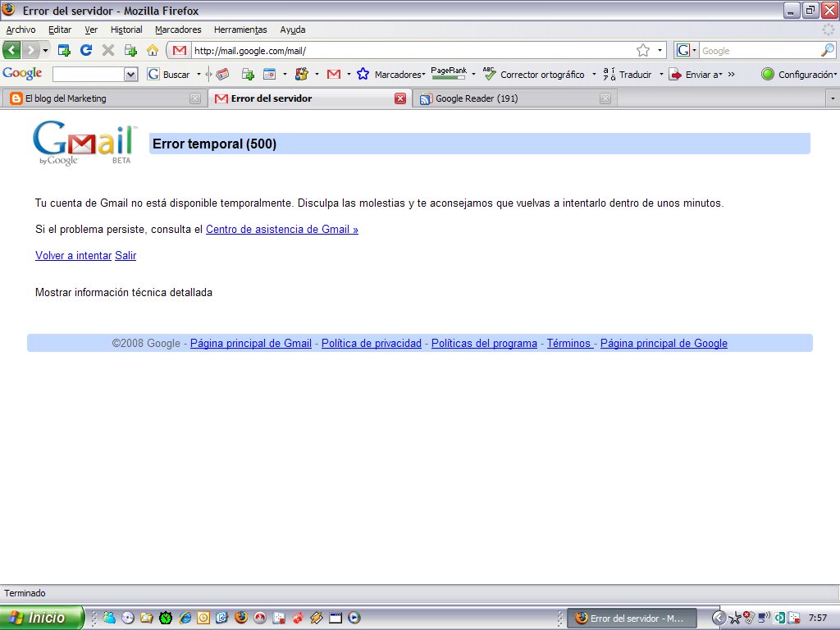The height and width of the screenshot is (630, 840).
Task: Open the Términos footer link
Action: [x=568, y=344]
